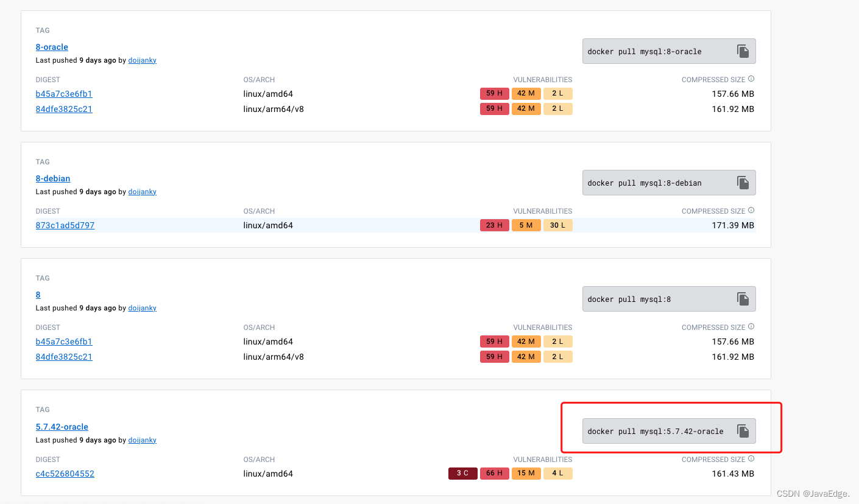Visit doijanky's profile under 8-oracle

tap(142, 60)
